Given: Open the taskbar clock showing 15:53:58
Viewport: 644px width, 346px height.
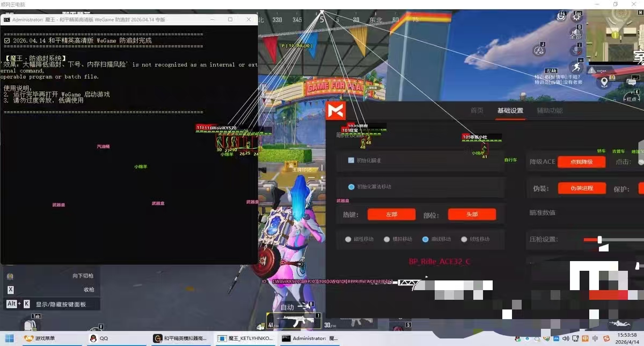Looking at the screenshot, I should pyautogui.click(x=627, y=338).
